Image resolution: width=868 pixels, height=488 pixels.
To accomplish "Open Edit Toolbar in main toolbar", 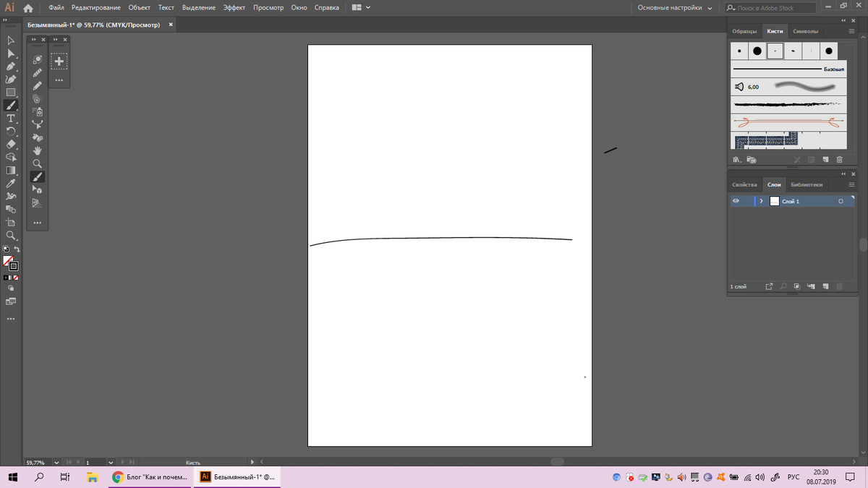I will click(11, 318).
